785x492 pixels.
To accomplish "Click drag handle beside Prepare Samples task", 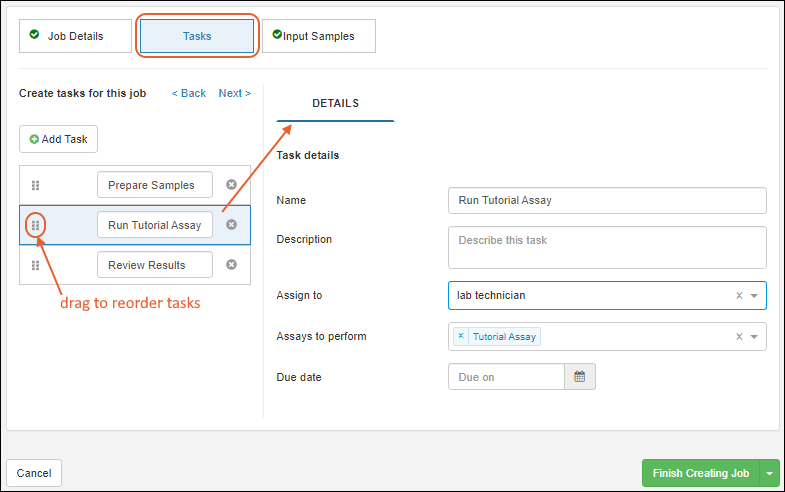I will 35,185.
